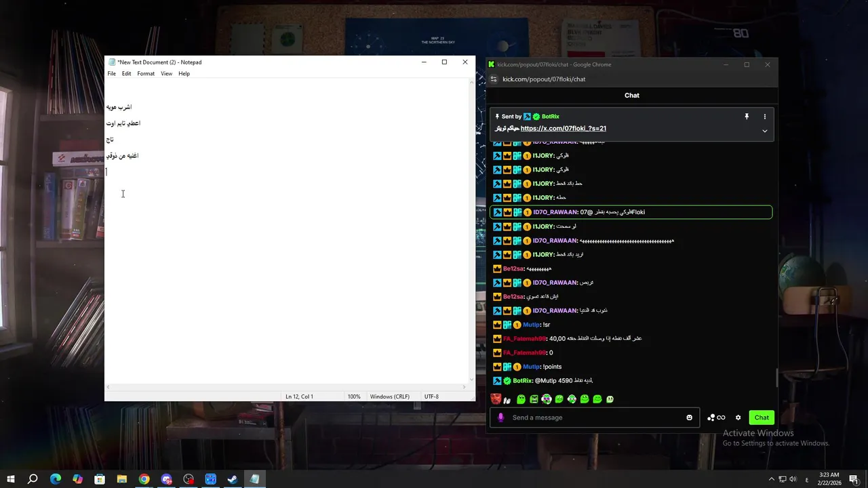The image size is (868, 488).
Task: Switch to Google Chrome in the taskbar
Action: 144,479
